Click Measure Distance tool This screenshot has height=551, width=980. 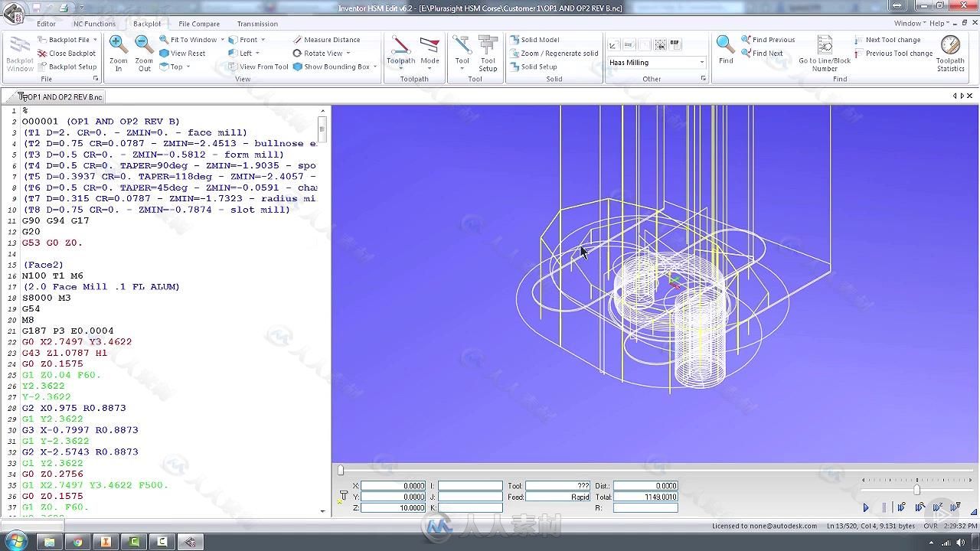326,40
